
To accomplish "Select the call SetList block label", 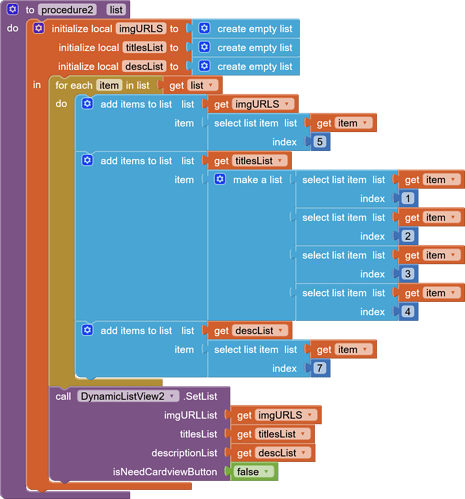I will coord(201,396).
